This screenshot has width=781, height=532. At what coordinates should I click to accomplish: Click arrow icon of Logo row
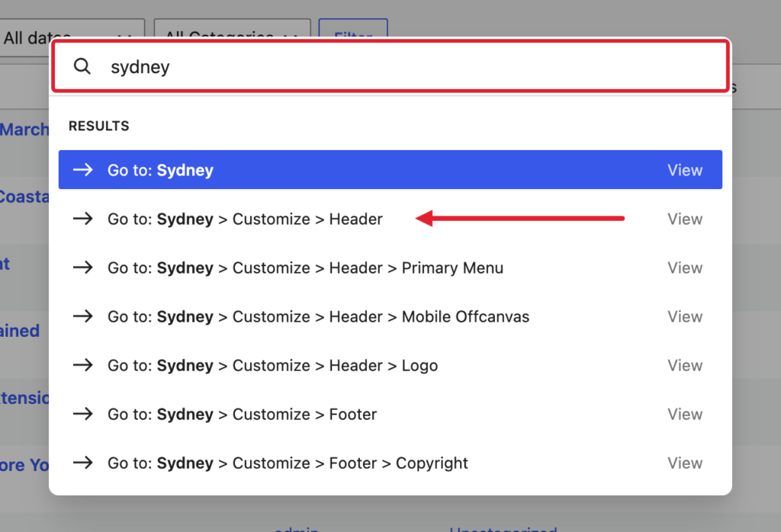pos(82,365)
